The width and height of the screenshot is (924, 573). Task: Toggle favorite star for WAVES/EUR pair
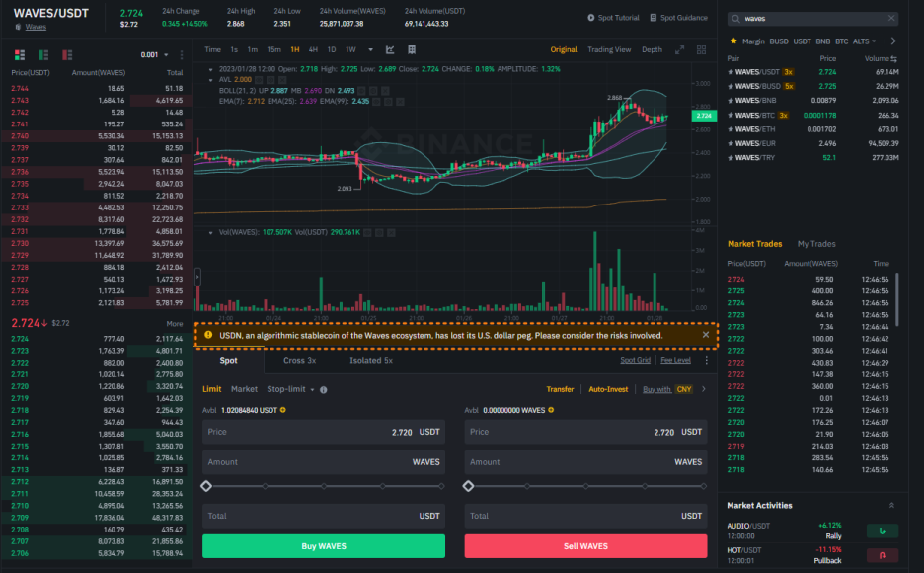[x=731, y=144]
